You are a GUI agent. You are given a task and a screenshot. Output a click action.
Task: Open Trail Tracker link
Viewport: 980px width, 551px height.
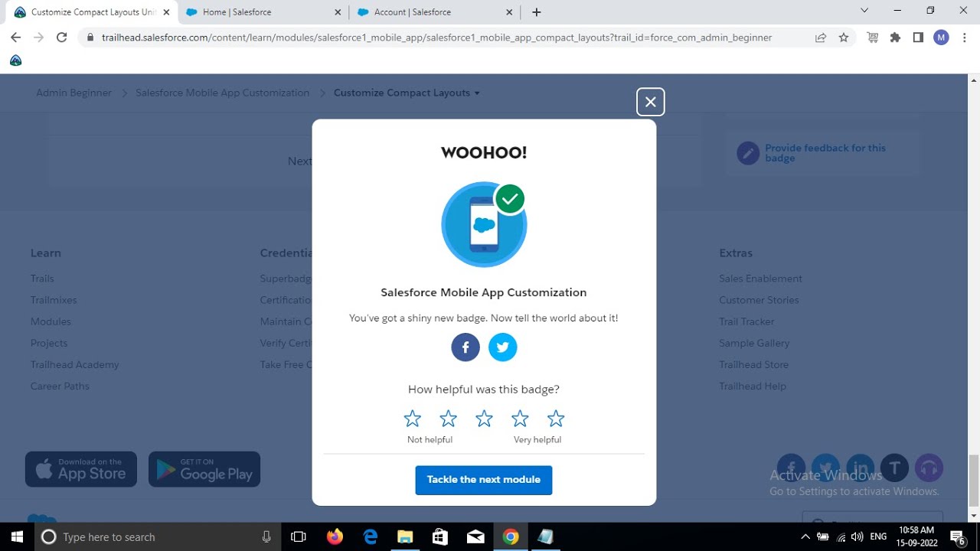pyautogui.click(x=746, y=321)
